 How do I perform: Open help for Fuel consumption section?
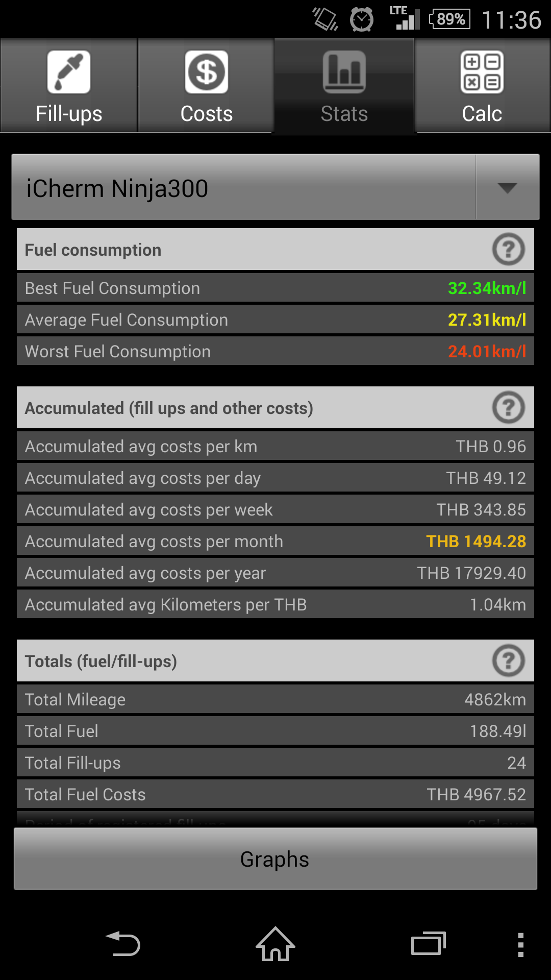pyautogui.click(x=508, y=250)
